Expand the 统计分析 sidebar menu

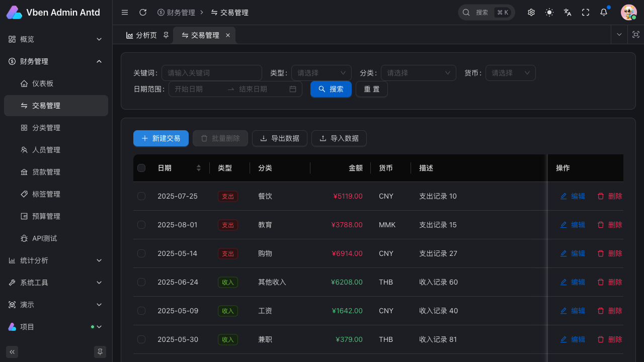coord(56,260)
